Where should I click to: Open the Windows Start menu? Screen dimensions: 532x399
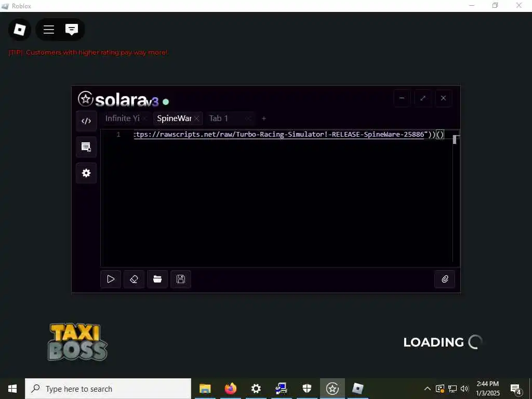pyautogui.click(x=12, y=389)
